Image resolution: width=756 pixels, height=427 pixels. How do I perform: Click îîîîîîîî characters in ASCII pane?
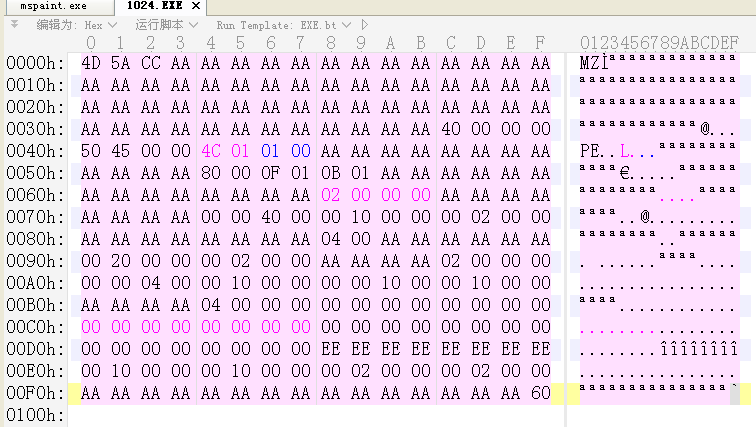[699, 348]
